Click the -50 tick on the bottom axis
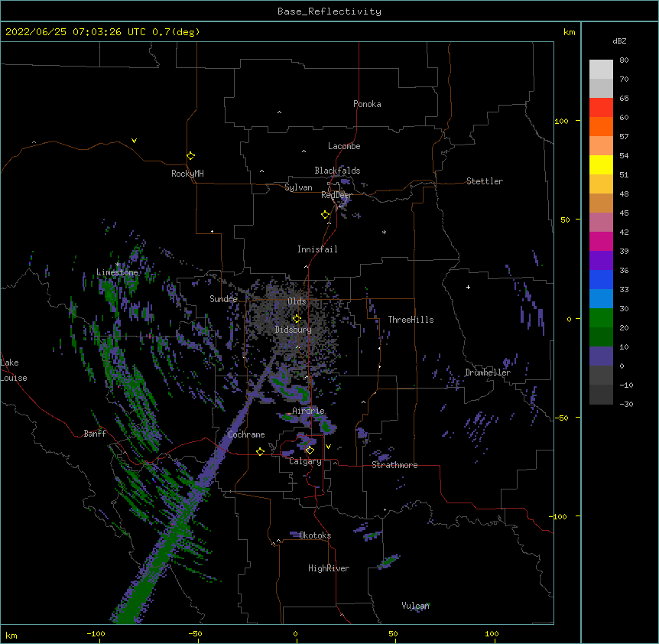Viewport: 659px width, 644px height. click(195, 633)
